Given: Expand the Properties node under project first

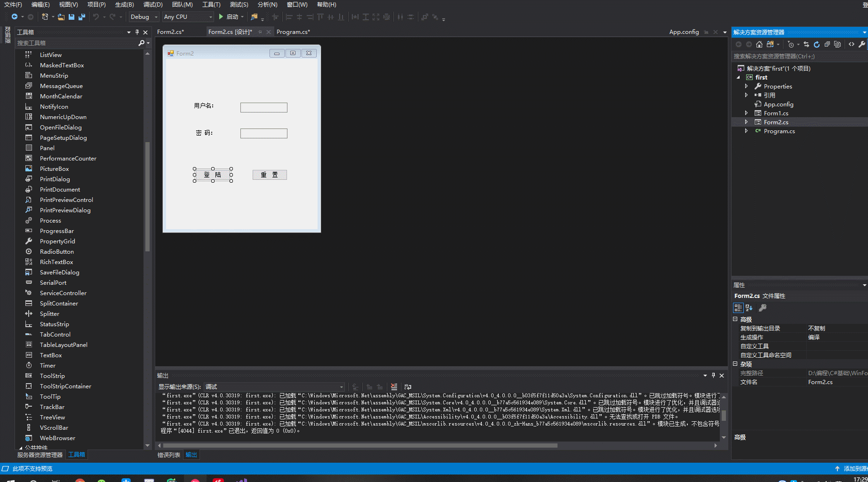Looking at the screenshot, I should pyautogui.click(x=747, y=86).
